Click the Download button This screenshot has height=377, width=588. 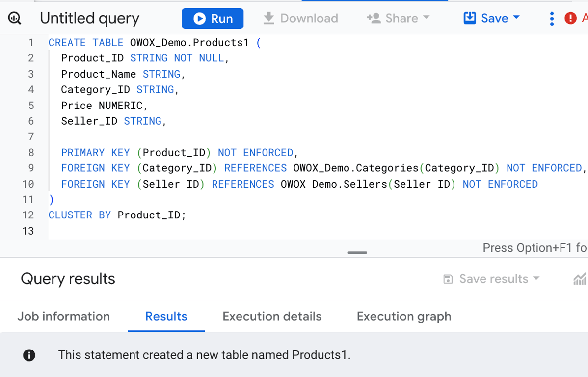pyautogui.click(x=300, y=18)
